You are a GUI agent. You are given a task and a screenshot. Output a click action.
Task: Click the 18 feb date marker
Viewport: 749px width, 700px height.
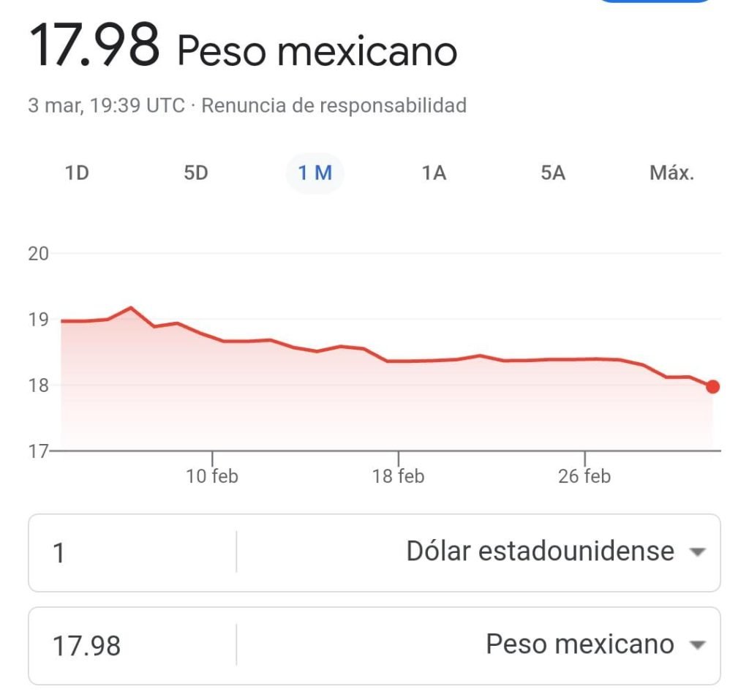click(399, 476)
